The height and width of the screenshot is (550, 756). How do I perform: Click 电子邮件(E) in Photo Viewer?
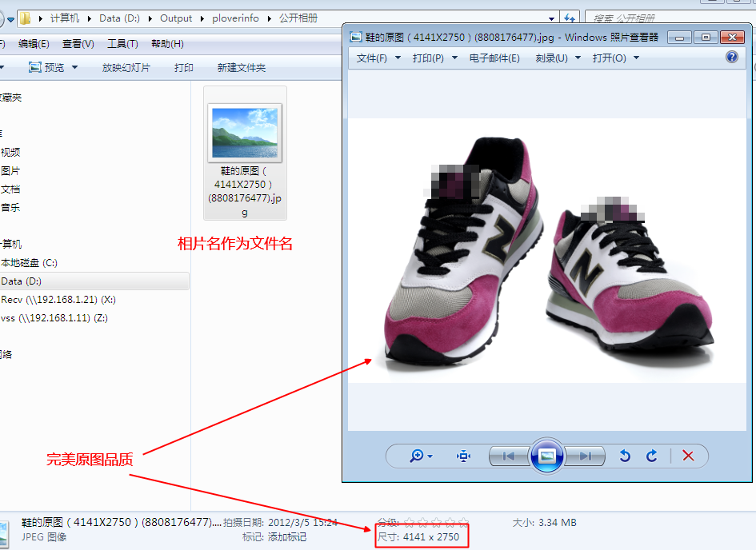point(494,58)
